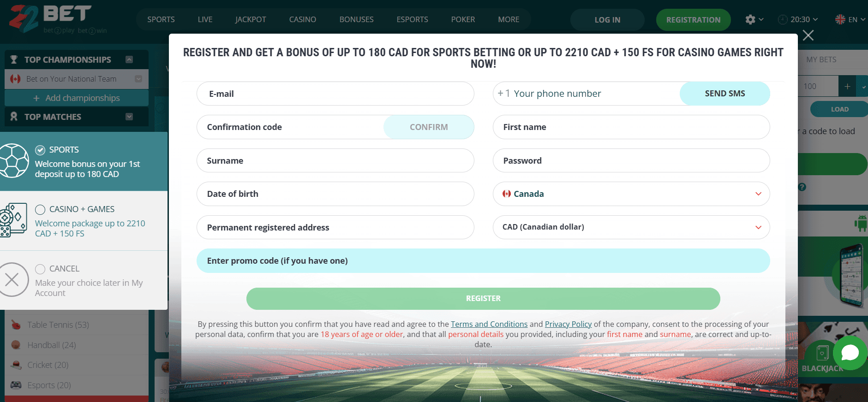Viewport: 868px width, 402px height.
Task: Click the E-mail input field
Action: click(x=335, y=94)
